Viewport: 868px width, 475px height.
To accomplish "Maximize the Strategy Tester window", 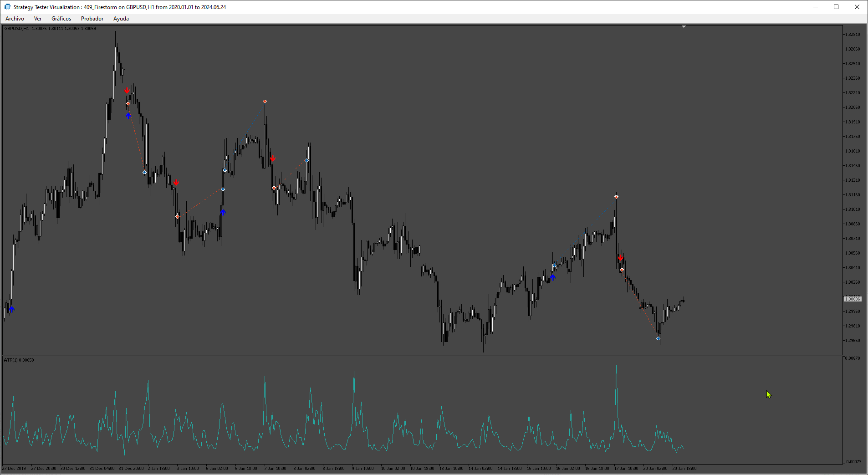I will coord(836,7).
